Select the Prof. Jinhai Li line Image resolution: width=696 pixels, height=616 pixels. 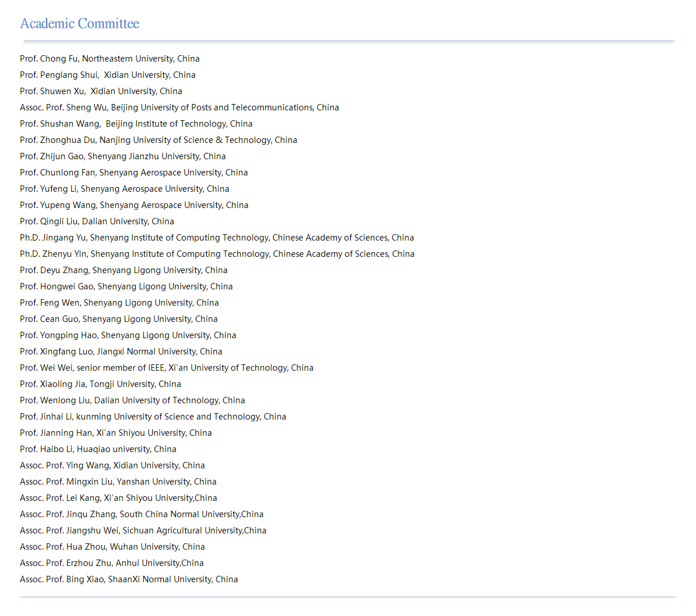pos(153,417)
